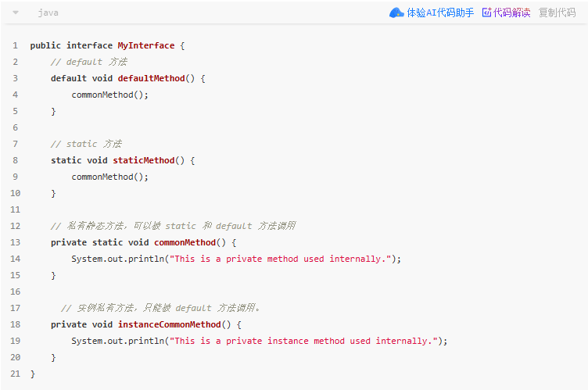Image resolution: width=588 pixels, height=390 pixels.
Task: Collapse the java code block arrow
Action: 16,13
